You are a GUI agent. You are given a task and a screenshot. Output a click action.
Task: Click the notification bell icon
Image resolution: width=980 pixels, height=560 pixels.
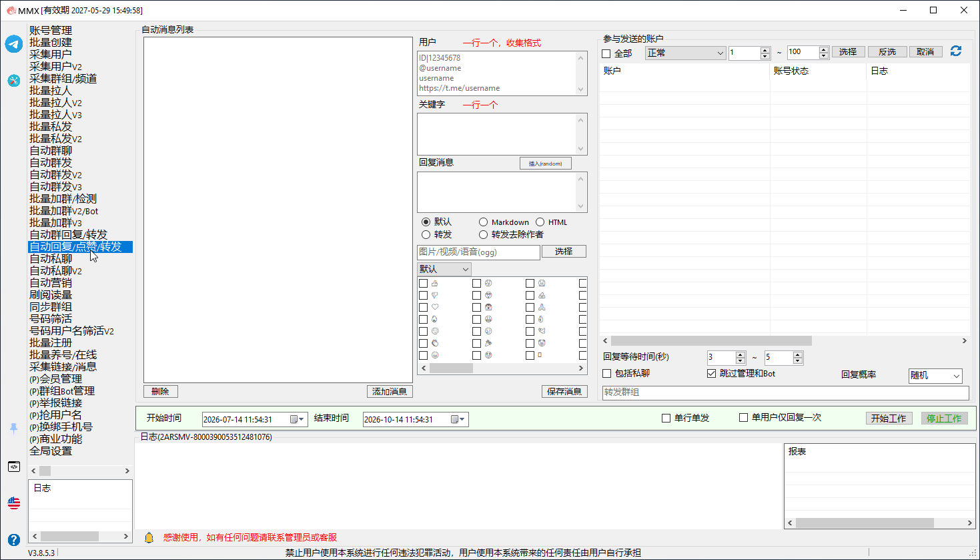coord(149,537)
